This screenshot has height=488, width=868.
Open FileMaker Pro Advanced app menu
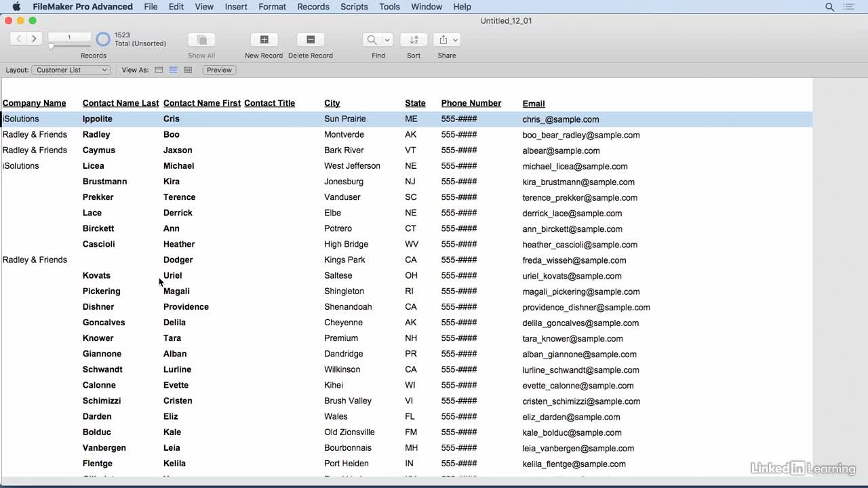[83, 7]
